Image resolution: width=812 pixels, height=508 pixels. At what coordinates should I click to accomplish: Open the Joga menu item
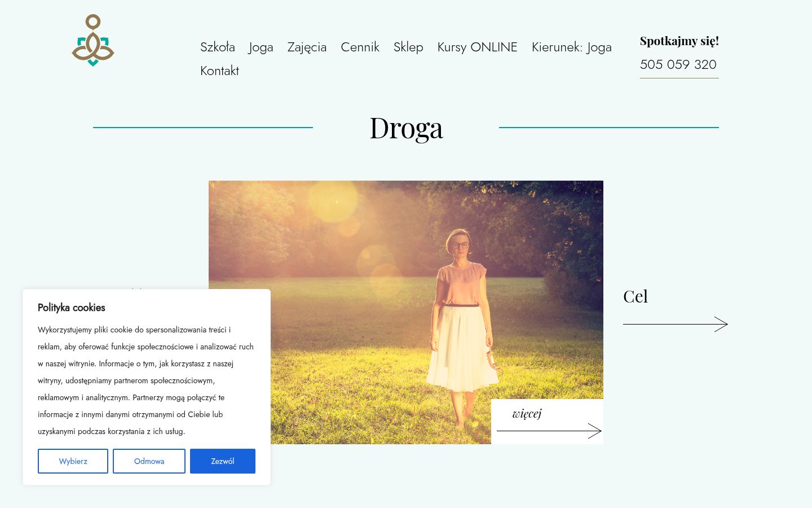[x=261, y=47]
